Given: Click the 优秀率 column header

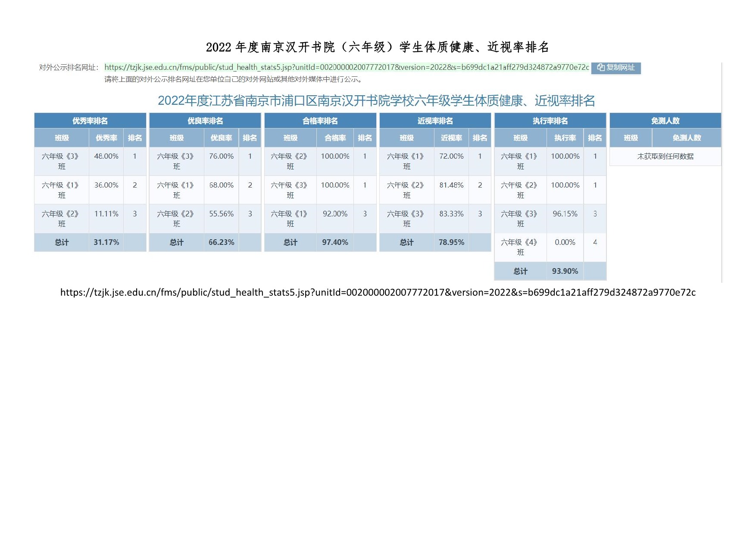Looking at the screenshot, I should point(106,138).
